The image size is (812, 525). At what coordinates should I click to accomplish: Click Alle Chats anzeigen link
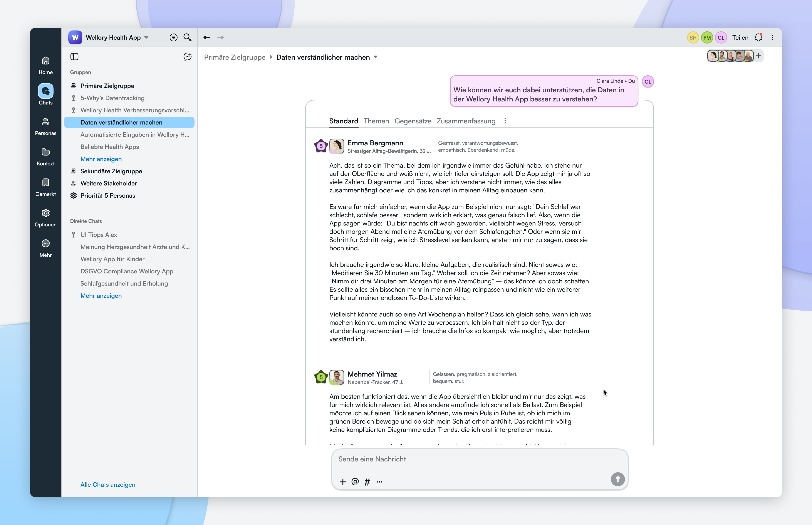[x=108, y=485]
